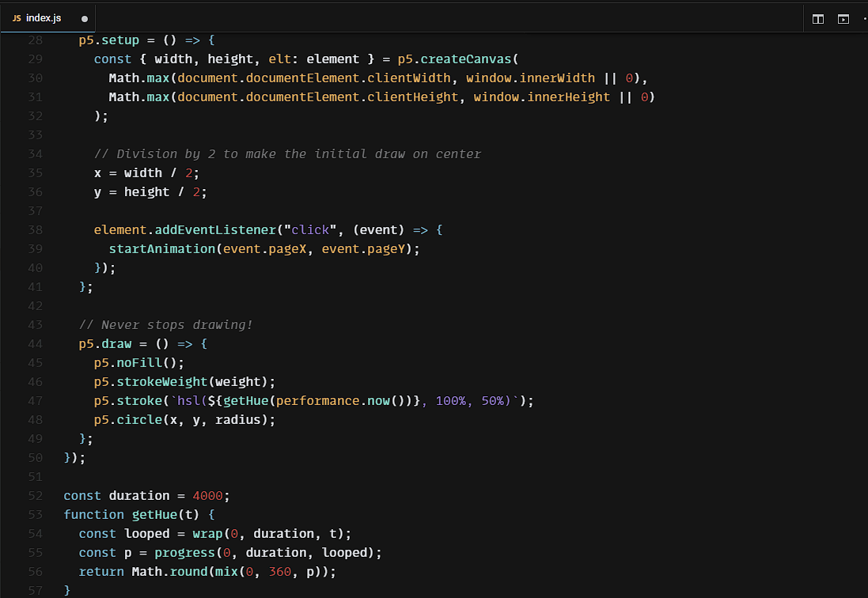
Task: Click line number 28 in the gutter
Action: [x=35, y=40]
